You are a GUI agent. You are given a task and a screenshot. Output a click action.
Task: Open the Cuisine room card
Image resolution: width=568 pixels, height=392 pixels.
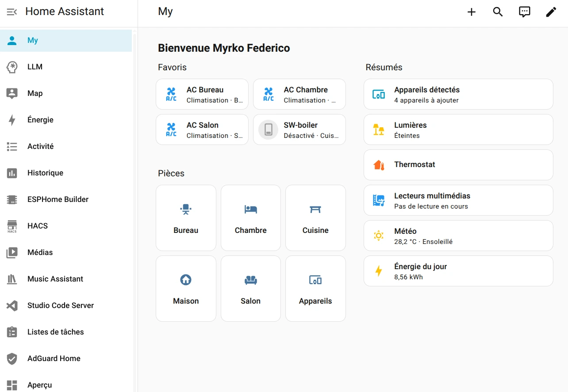pyautogui.click(x=315, y=218)
